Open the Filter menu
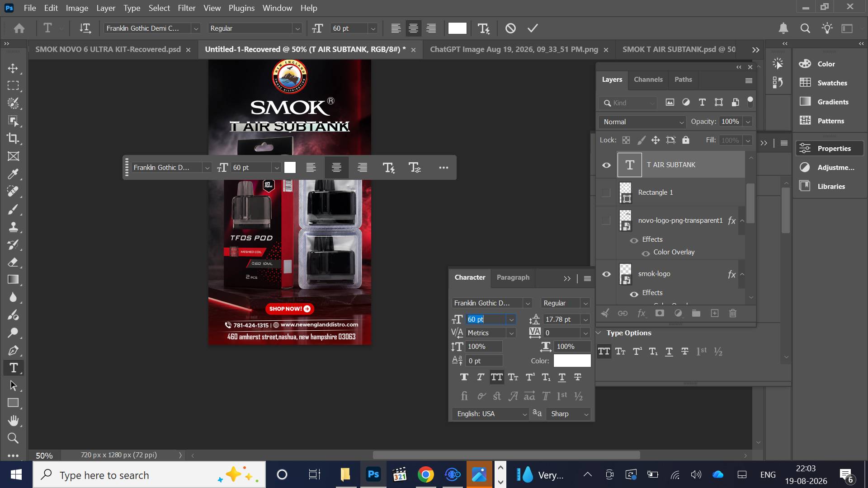This screenshot has width=868, height=488. 186,8
